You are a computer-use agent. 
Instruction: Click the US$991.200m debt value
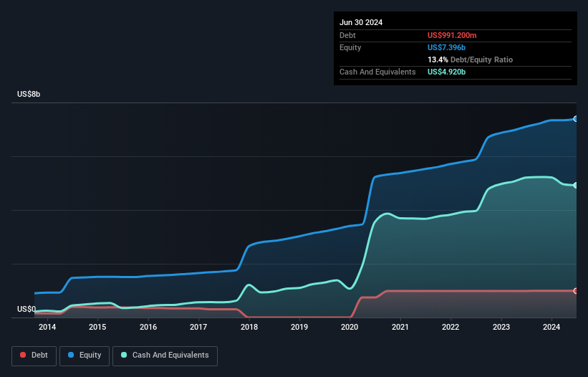452,35
